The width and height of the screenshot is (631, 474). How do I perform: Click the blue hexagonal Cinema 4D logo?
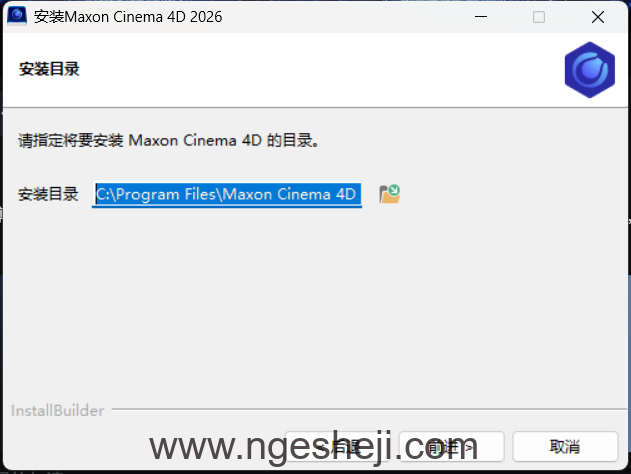tap(590, 70)
